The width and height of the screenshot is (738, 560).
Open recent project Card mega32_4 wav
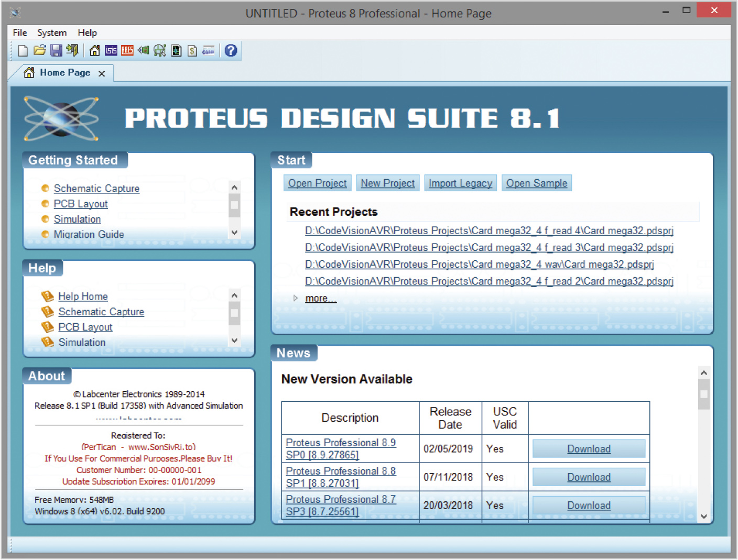click(x=480, y=265)
